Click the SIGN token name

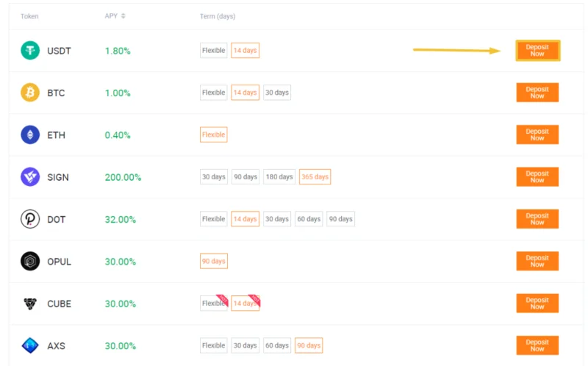pos(58,177)
